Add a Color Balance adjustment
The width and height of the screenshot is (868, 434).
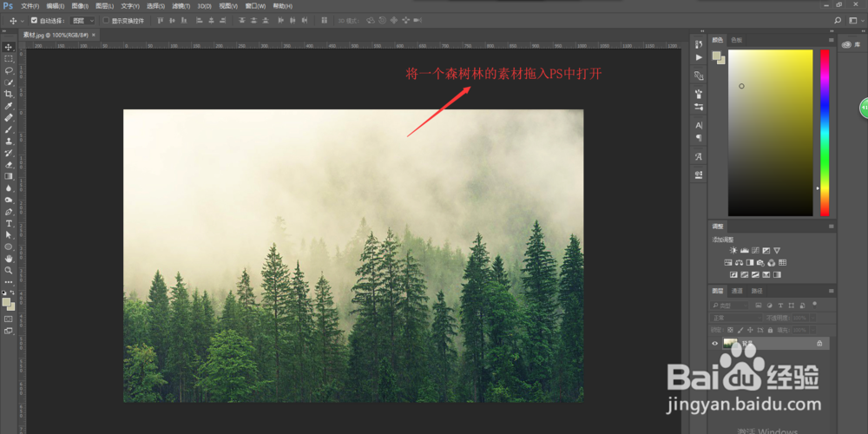(739, 262)
